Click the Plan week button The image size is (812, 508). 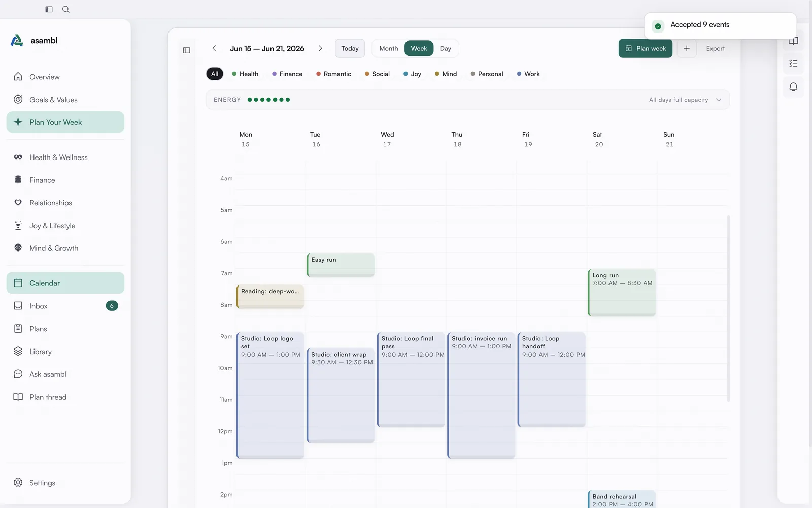[646, 48]
